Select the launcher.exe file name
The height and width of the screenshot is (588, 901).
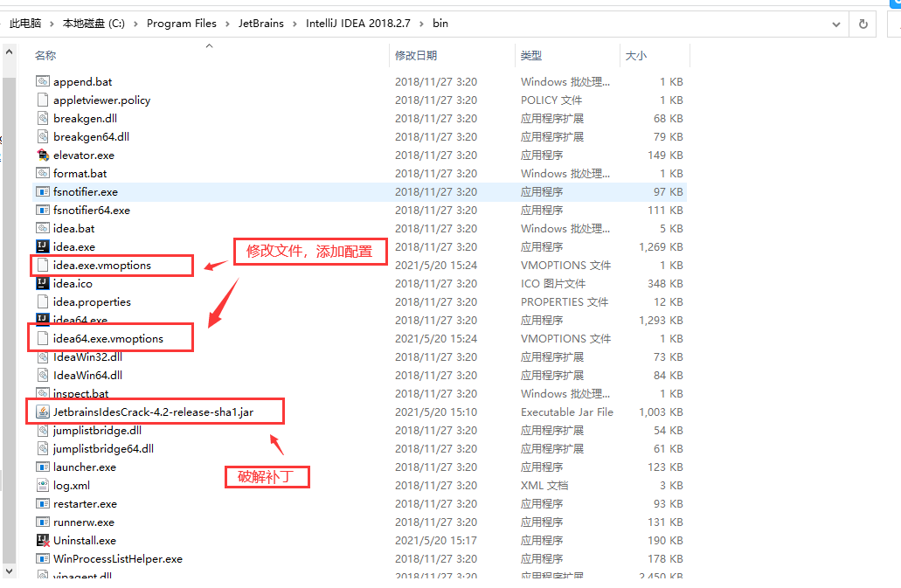(85, 467)
